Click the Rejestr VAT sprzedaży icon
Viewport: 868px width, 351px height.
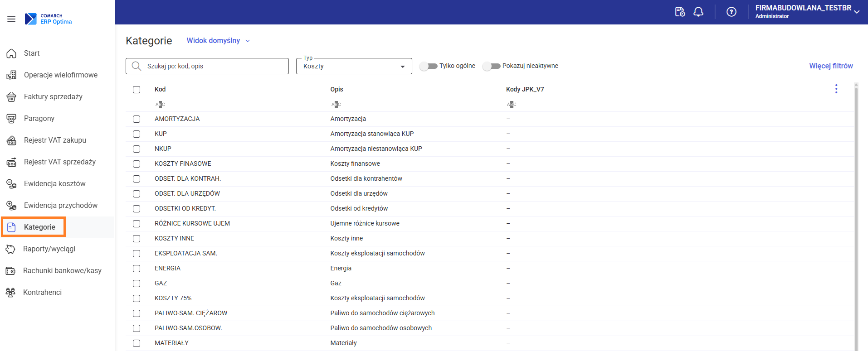[x=11, y=162]
